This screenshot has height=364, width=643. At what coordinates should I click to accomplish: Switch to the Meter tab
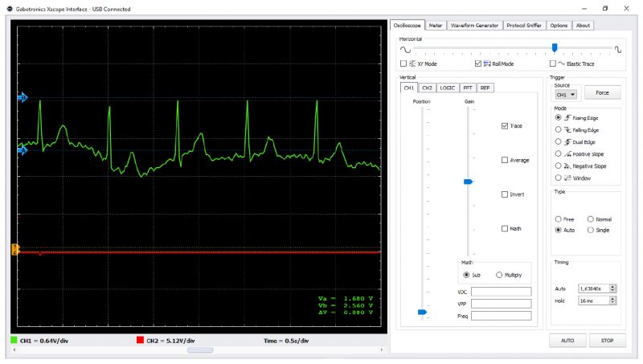(436, 26)
